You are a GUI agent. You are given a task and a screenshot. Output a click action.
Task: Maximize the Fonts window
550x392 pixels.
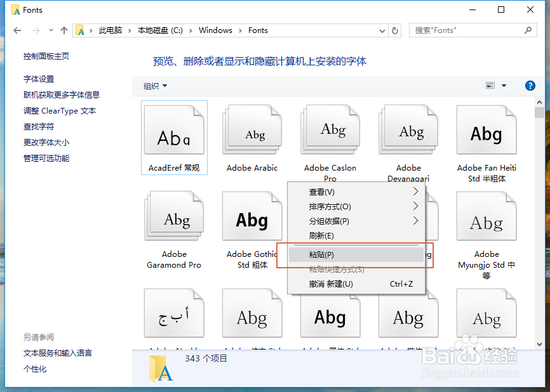point(501,10)
